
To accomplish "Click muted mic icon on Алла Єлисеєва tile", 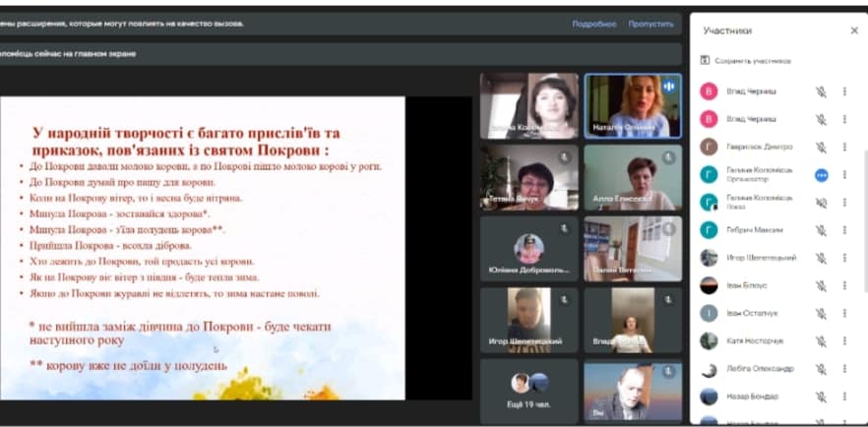I will pos(669,157).
